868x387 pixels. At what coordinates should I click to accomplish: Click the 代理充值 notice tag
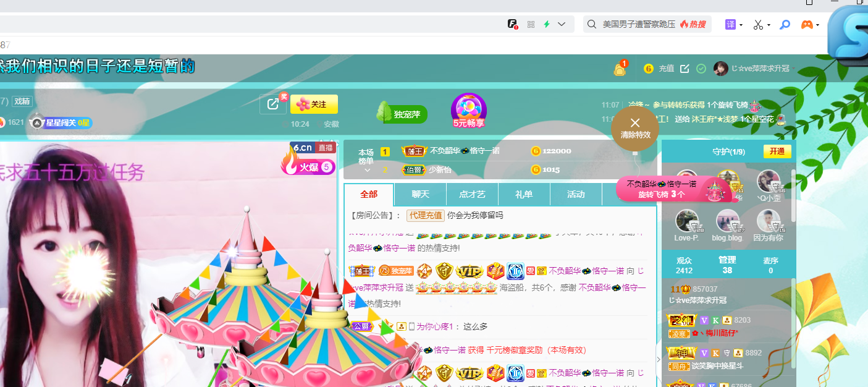click(425, 215)
